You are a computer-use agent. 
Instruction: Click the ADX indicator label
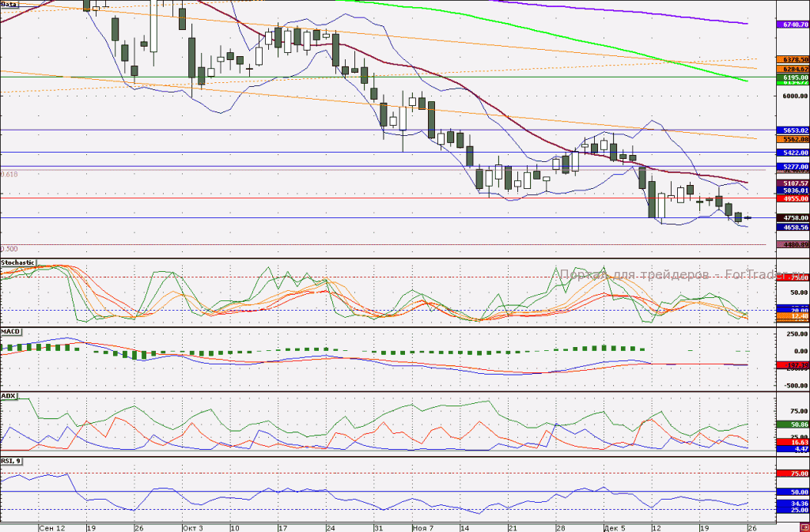pyautogui.click(x=8, y=396)
